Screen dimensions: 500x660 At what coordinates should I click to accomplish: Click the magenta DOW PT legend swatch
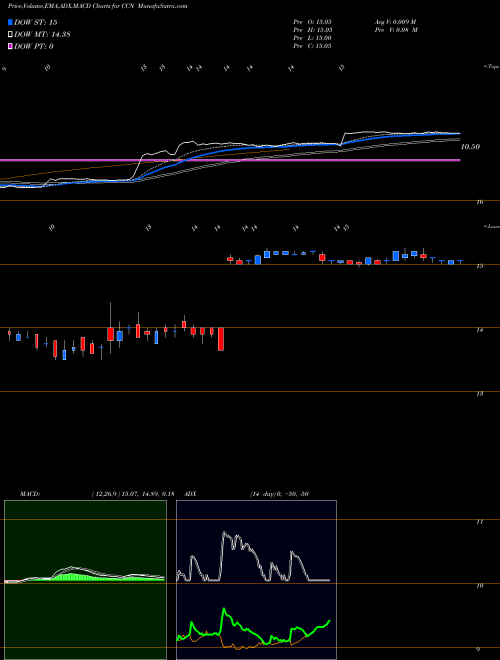(x=11, y=46)
